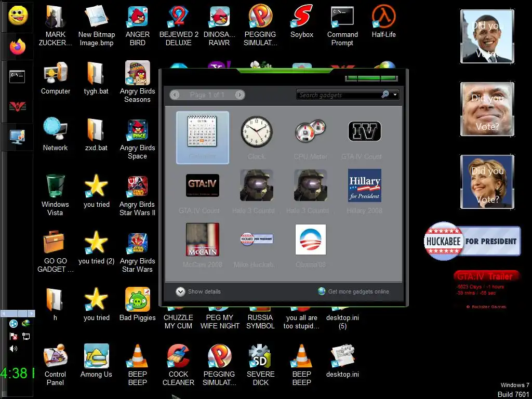Select the ANGER BIRD desktop shortcut
The height and width of the screenshot is (399, 532).
(x=137, y=26)
